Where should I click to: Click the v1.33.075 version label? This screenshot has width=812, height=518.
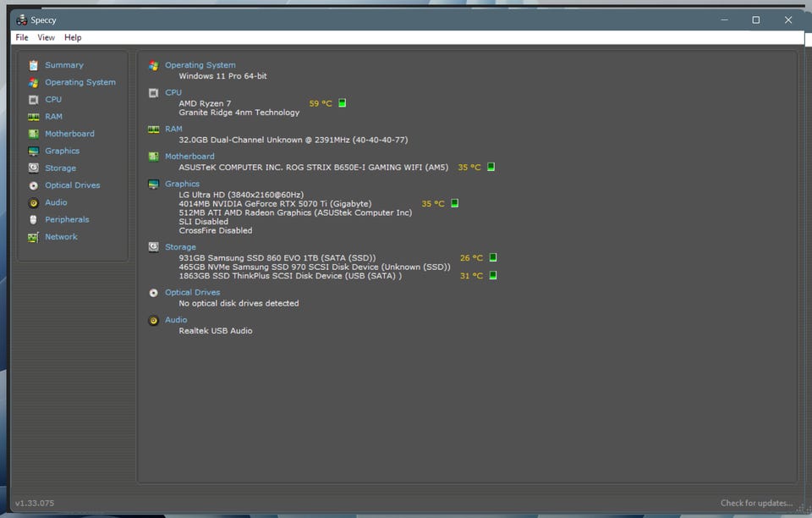pyautogui.click(x=35, y=503)
